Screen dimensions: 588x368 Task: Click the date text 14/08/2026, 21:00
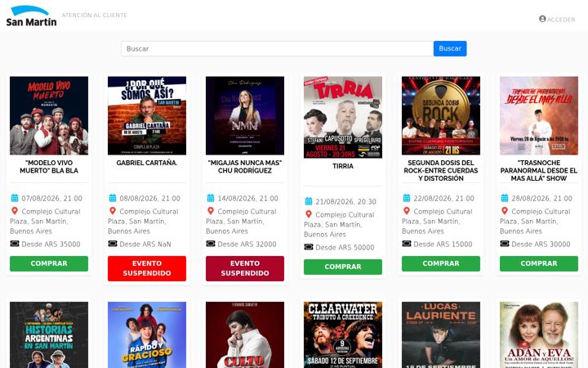pos(248,198)
